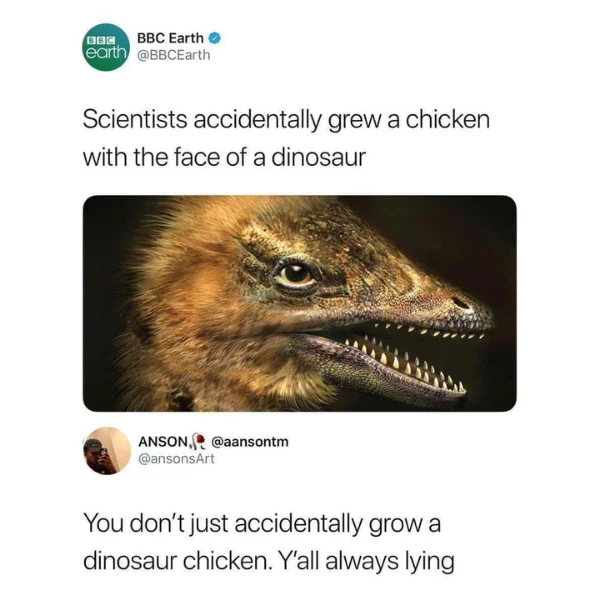This screenshot has height=600, width=600.
Task: Open the ANSON display name
Action: [x=164, y=442]
